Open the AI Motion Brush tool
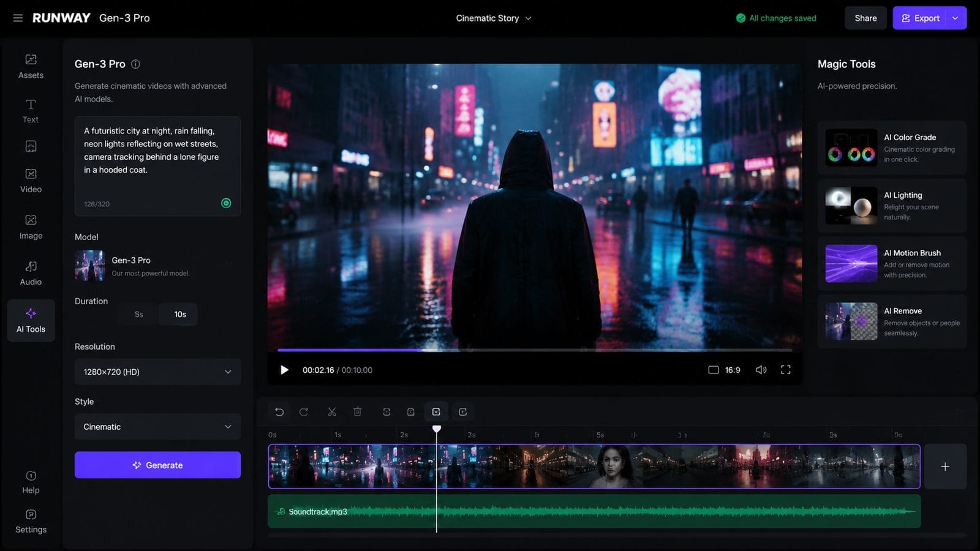 (x=892, y=264)
